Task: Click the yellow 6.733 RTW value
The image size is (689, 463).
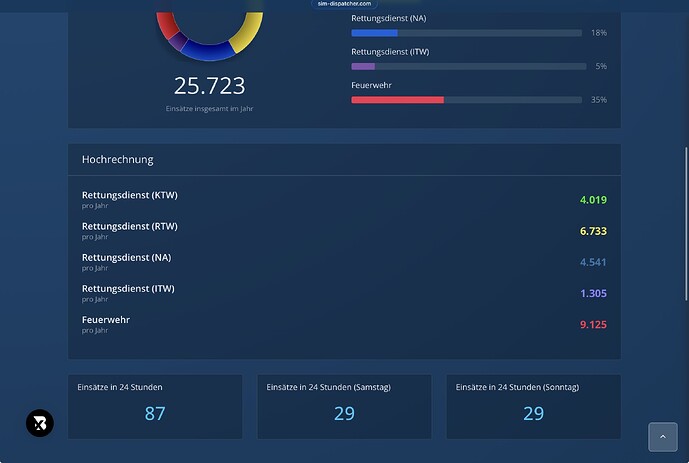Action: tap(593, 231)
